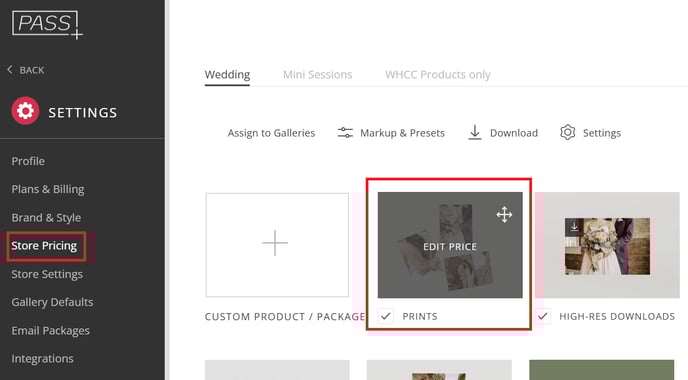Click the CUSTOM PRODUCT / PACKAGE label
This screenshot has height=380, width=688.
[285, 316]
